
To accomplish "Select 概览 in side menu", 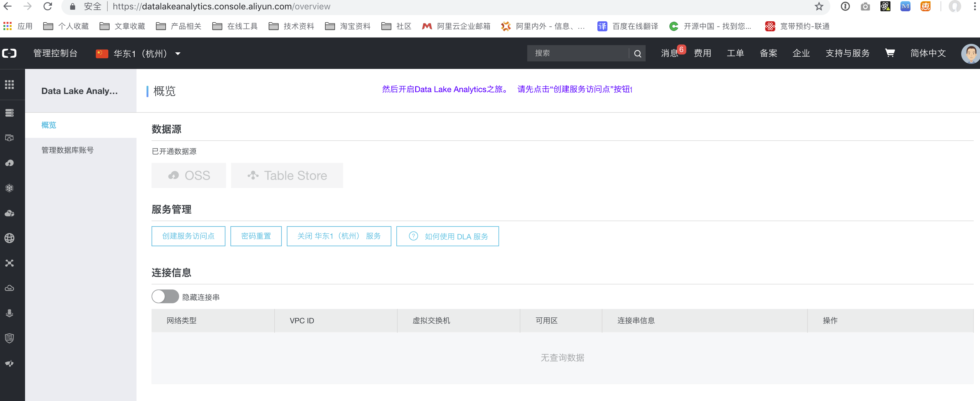I will click(x=49, y=125).
